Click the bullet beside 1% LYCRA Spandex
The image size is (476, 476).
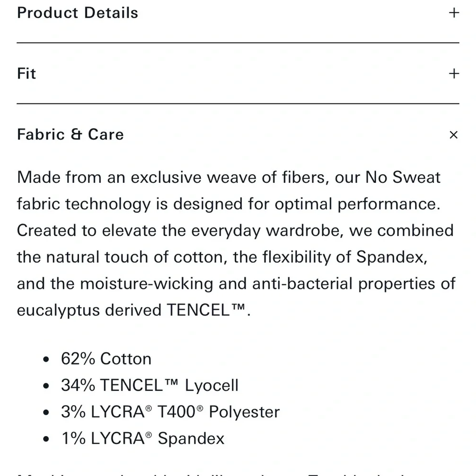point(46,439)
